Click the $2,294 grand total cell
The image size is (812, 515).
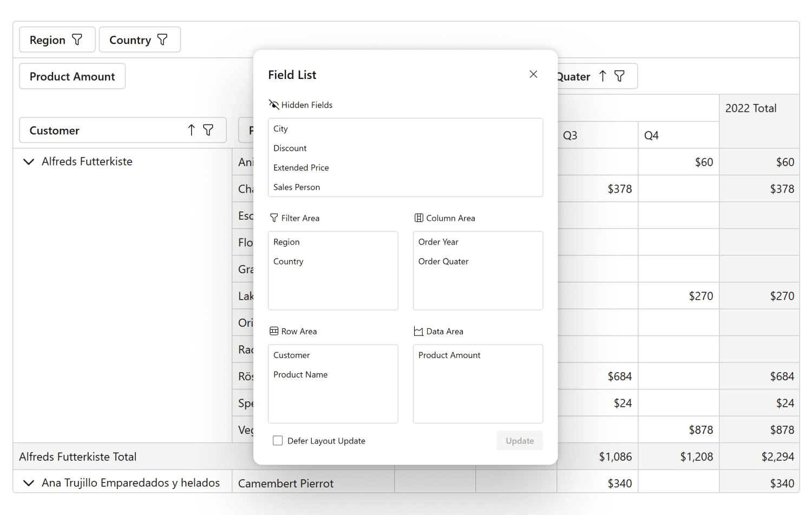click(x=759, y=457)
